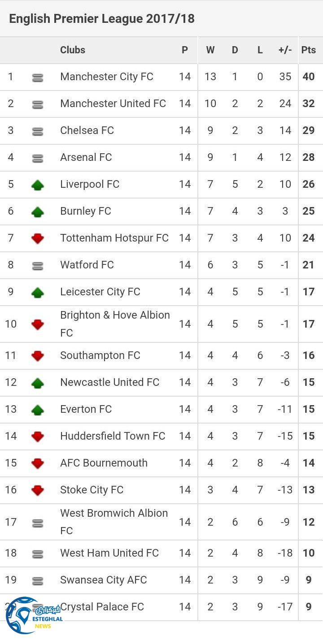Click Stoke City's red down arrow icon
Screen dimensions: 323x644
pos(38,490)
